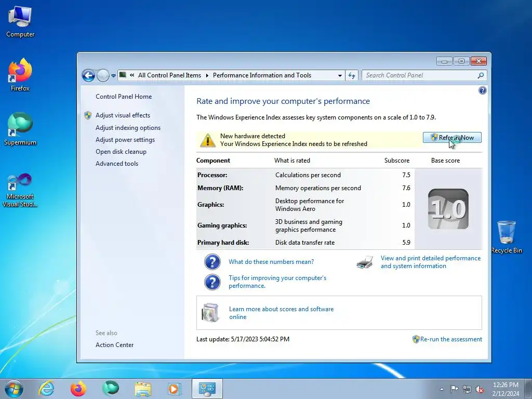Image resolution: width=532 pixels, height=399 pixels.
Task: Open Windows Media Player from taskbar
Action: (175, 389)
